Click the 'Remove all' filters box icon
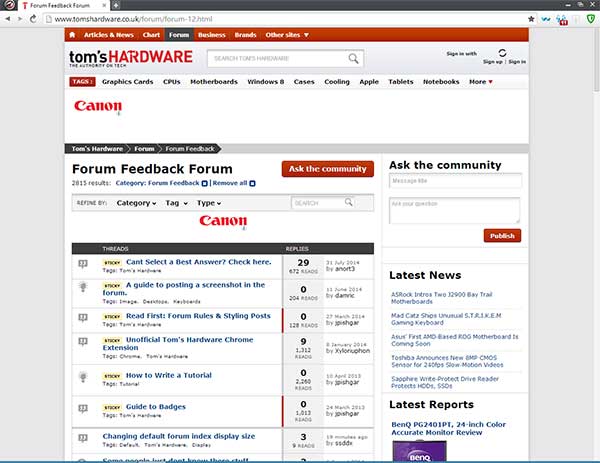Screen dimensions: 600x463 (x=254, y=184)
